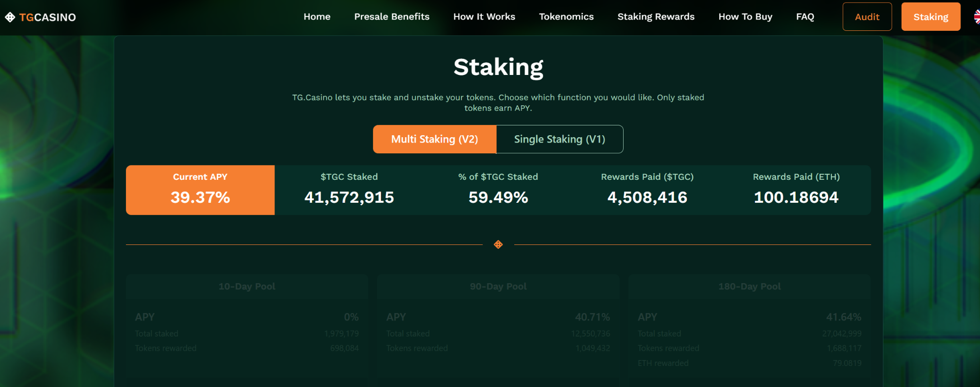Open the FAQ section
Image resolution: width=980 pixels, height=387 pixels.
[805, 17]
